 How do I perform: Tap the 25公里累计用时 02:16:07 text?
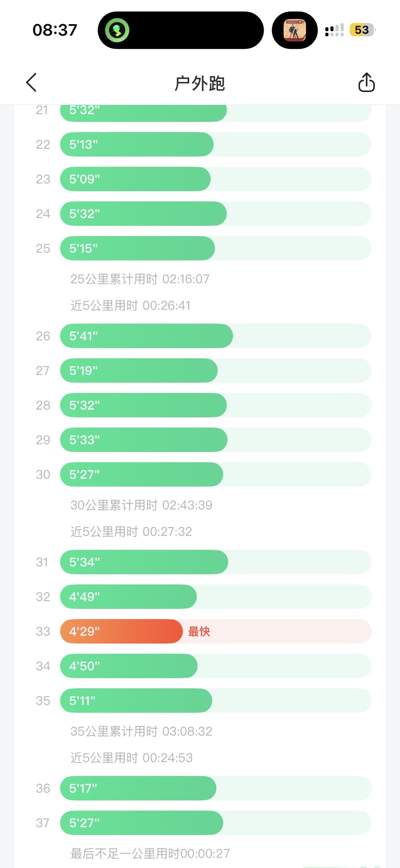click(140, 279)
